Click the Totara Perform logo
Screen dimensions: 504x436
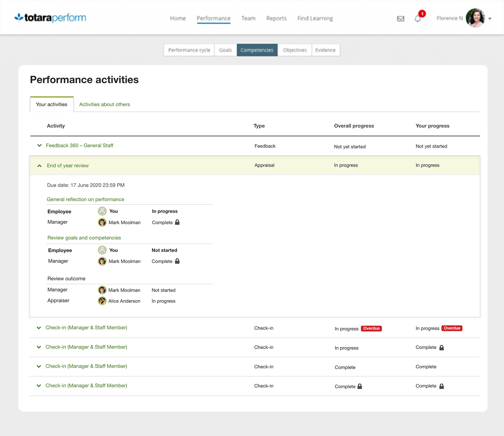pos(50,17)
